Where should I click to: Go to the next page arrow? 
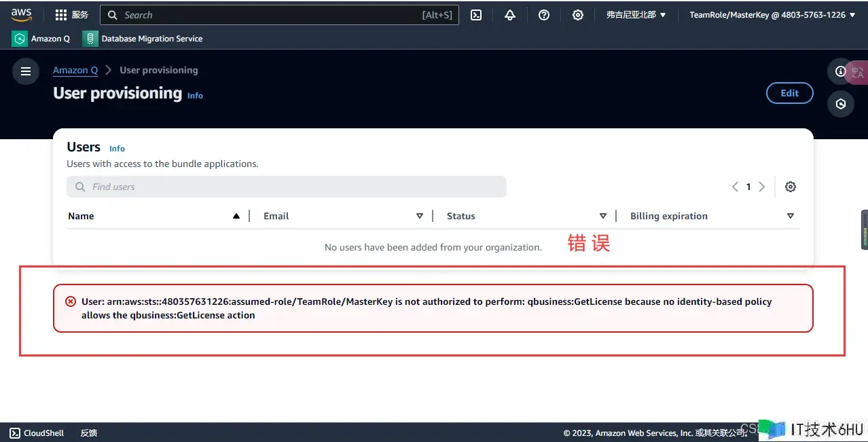[762, 187]
